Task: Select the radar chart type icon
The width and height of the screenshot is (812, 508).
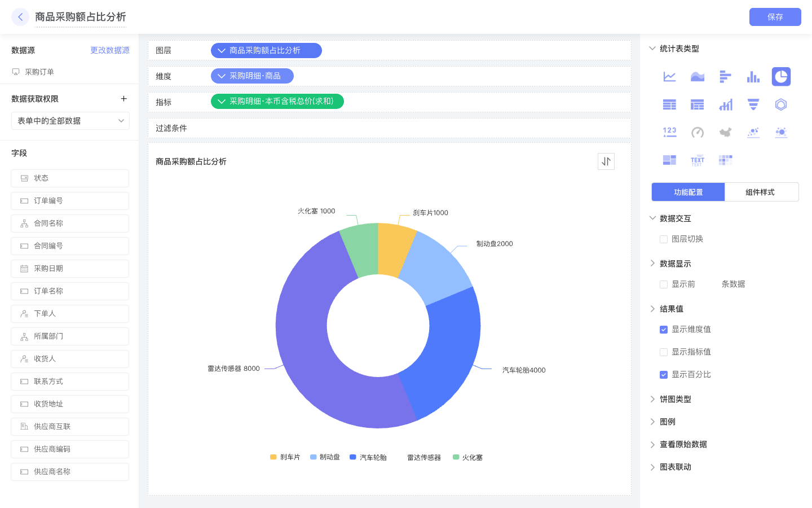Action: pyautogui.click(x=781, y=104)
